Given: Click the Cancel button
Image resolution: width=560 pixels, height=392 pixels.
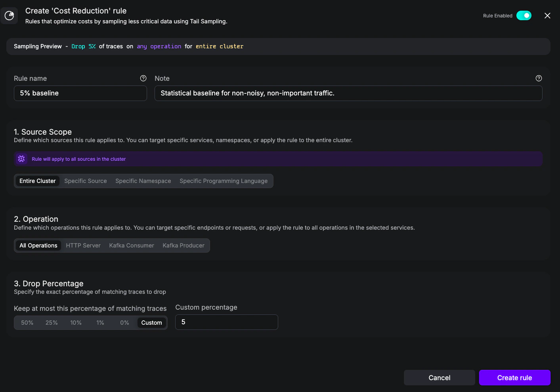Looking at the screenshot, I should point(440,378).
